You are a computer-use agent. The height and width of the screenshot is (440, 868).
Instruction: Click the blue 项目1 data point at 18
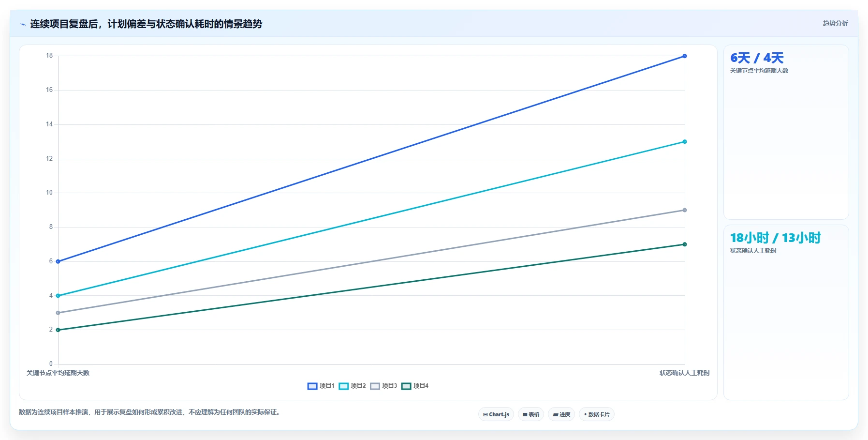click(x=685, y=56)
